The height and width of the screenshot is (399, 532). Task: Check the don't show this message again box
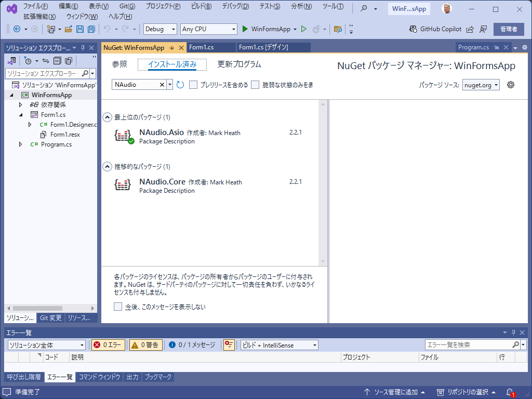pos(118,307)
